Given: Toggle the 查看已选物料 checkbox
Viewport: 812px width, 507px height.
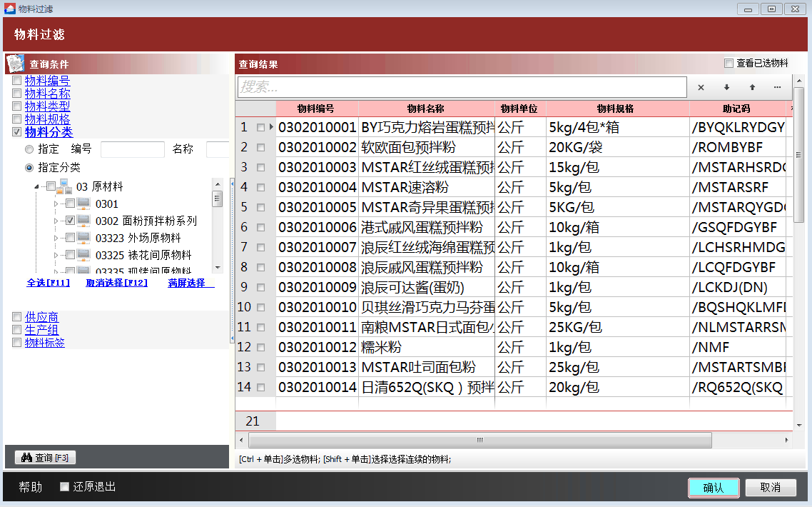Looking at the screenshot, I should 729,64.
